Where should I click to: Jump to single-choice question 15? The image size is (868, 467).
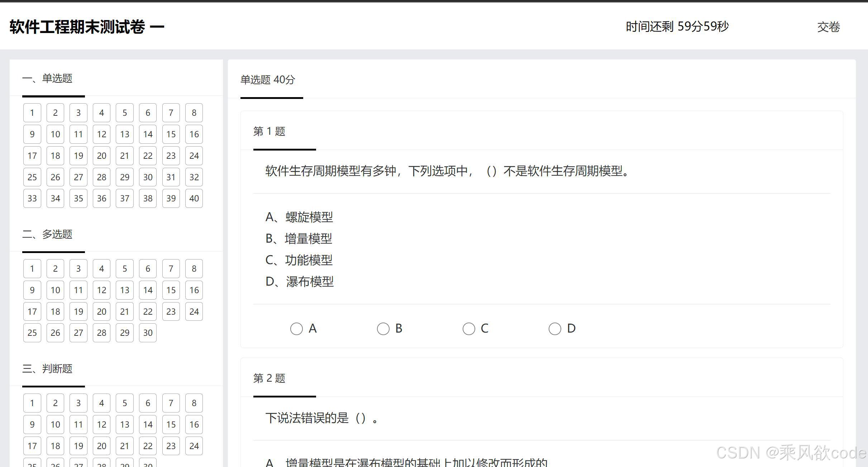click(x=171, y=134)
